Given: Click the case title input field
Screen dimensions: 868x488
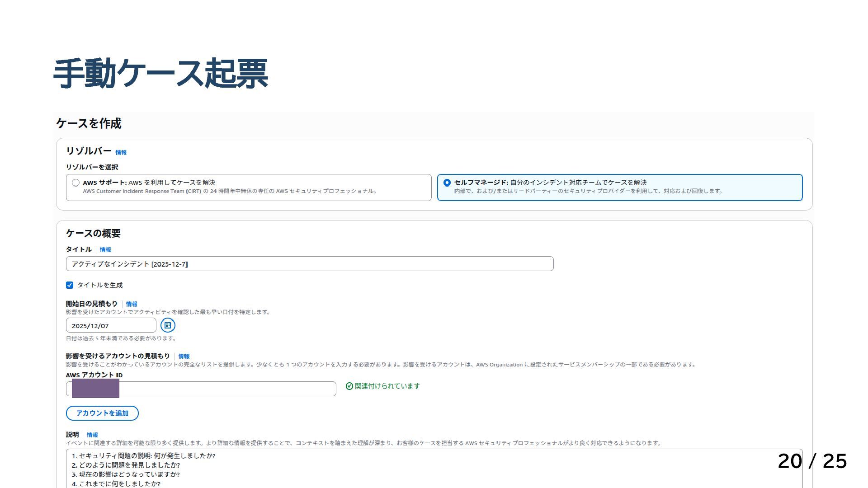Looking at the screenshot, I should click(310, 264).
